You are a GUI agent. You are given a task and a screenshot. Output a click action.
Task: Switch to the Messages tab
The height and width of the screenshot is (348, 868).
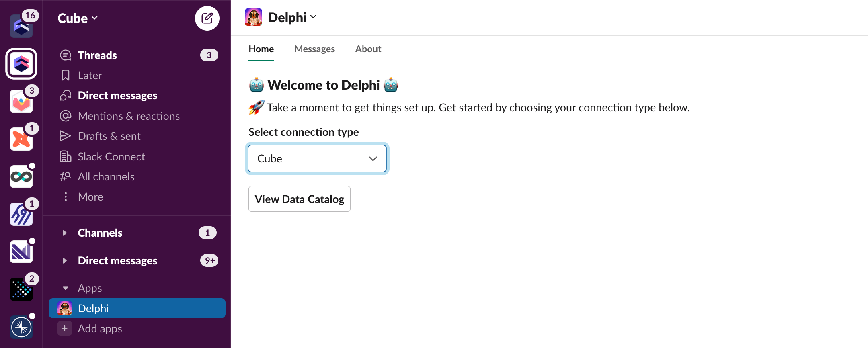pyautogui.click(x=314, y=49)
